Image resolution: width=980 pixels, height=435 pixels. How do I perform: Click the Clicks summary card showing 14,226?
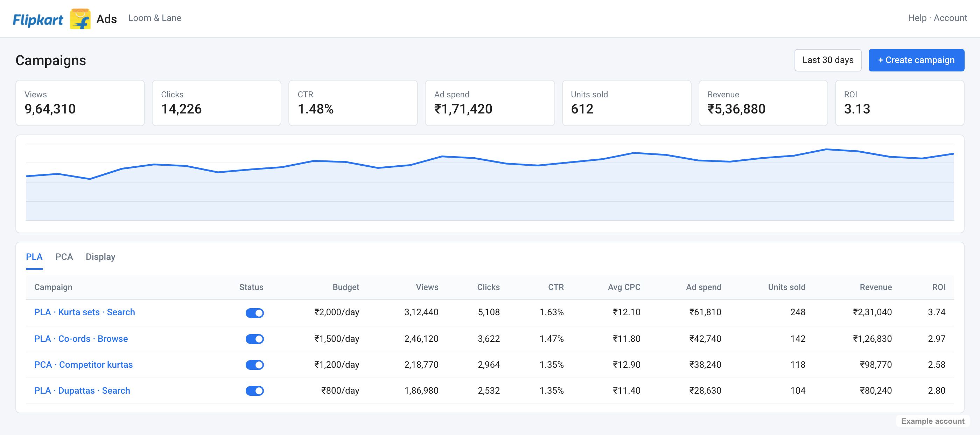[216, 103]
